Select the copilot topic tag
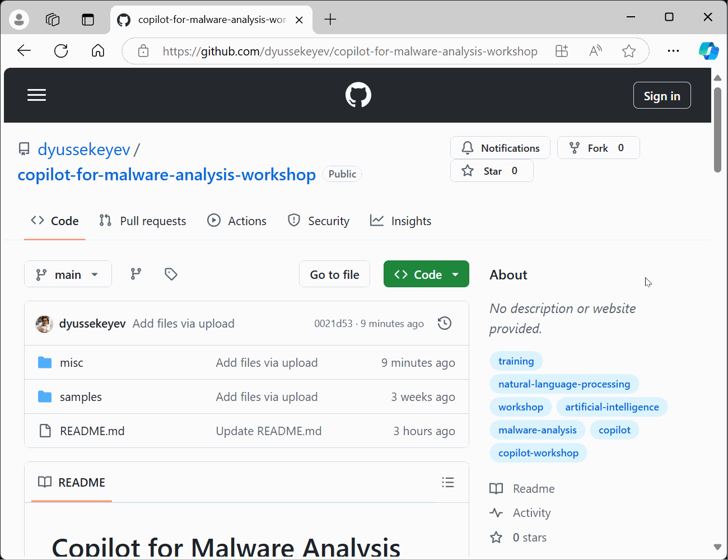 [x=614, y=430]
